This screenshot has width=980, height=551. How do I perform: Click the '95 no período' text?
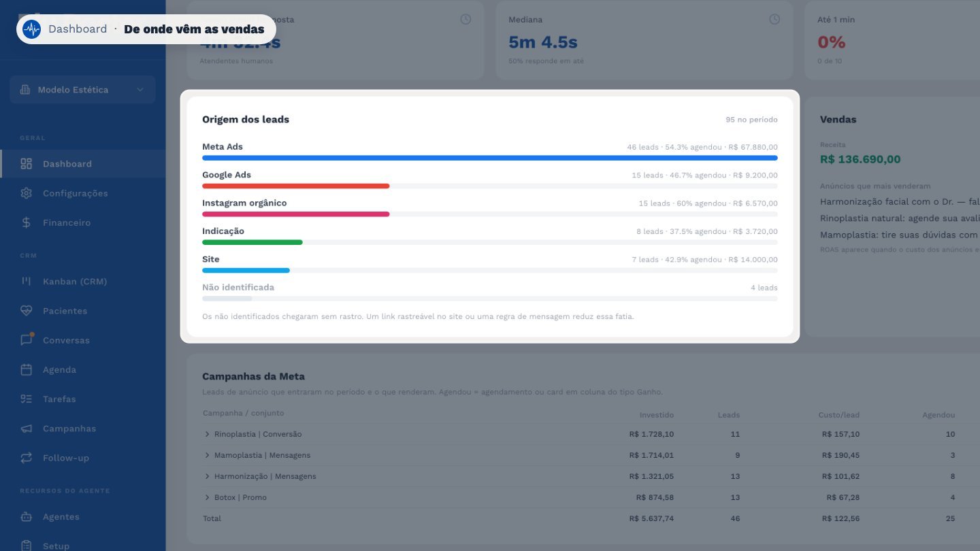tap(751, 120)
